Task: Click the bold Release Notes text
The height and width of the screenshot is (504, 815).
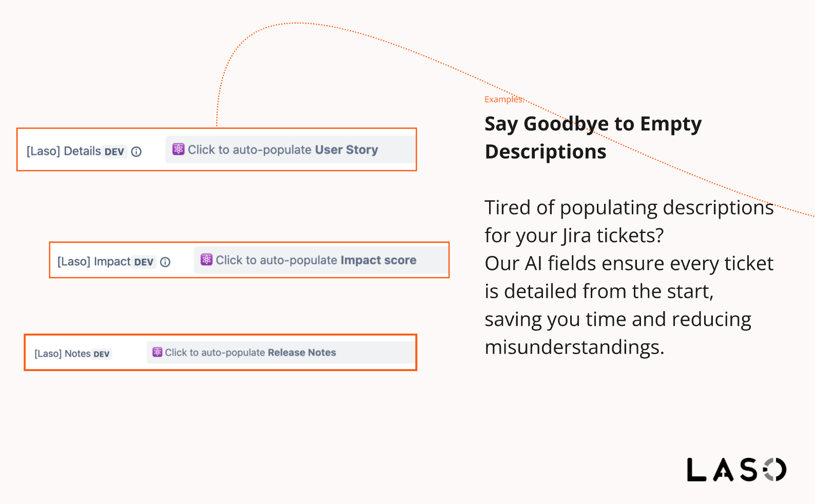Action: click(302, 353)
